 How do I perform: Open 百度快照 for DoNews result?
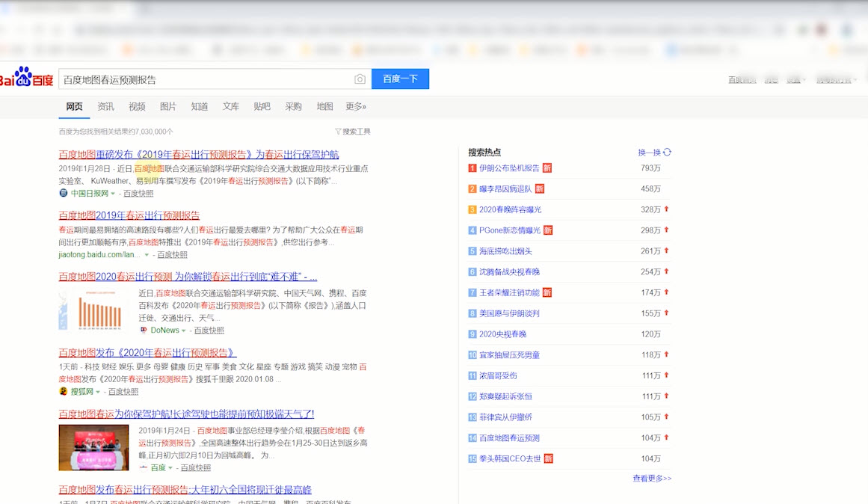209,330
